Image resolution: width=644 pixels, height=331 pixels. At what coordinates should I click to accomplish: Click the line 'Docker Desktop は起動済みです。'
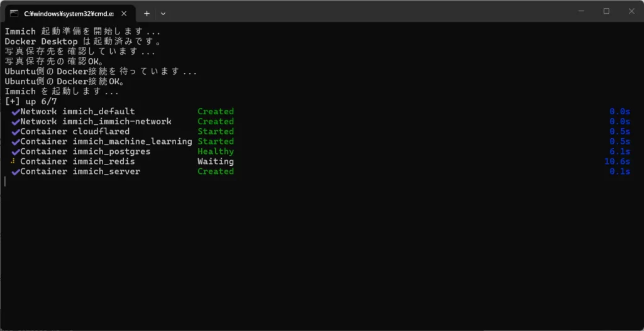tap(85, 41)
